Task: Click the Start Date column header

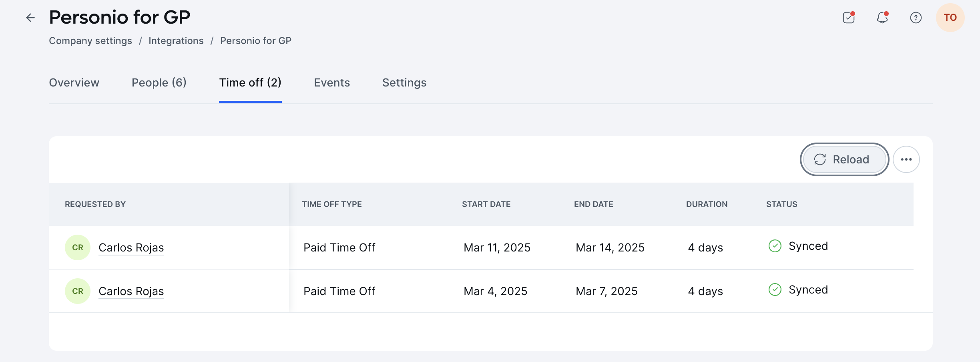Action: click(x=486, y=204)
